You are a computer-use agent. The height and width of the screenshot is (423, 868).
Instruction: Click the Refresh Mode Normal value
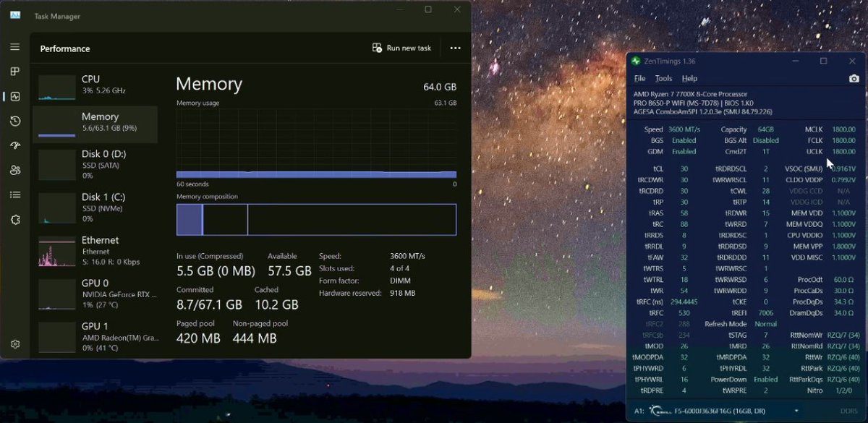click(765, 324)
